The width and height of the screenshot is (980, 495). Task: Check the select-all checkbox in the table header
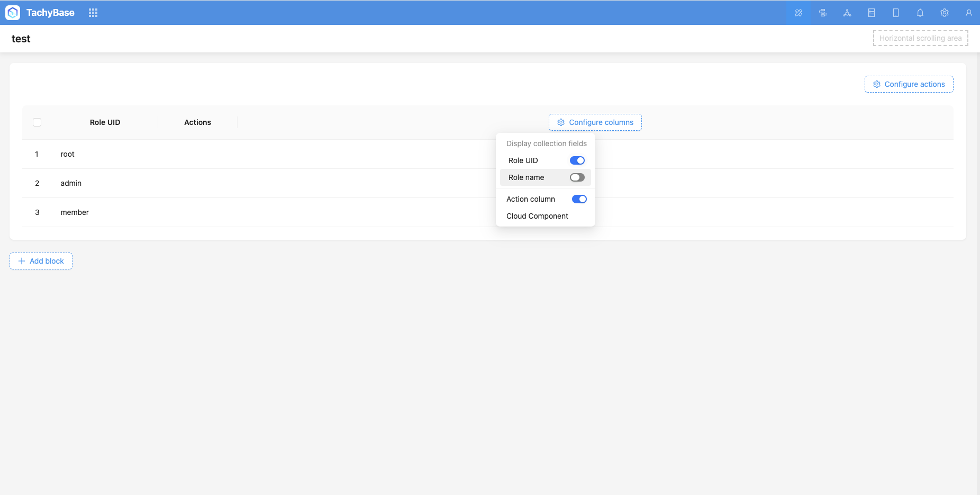click(37, 122)
